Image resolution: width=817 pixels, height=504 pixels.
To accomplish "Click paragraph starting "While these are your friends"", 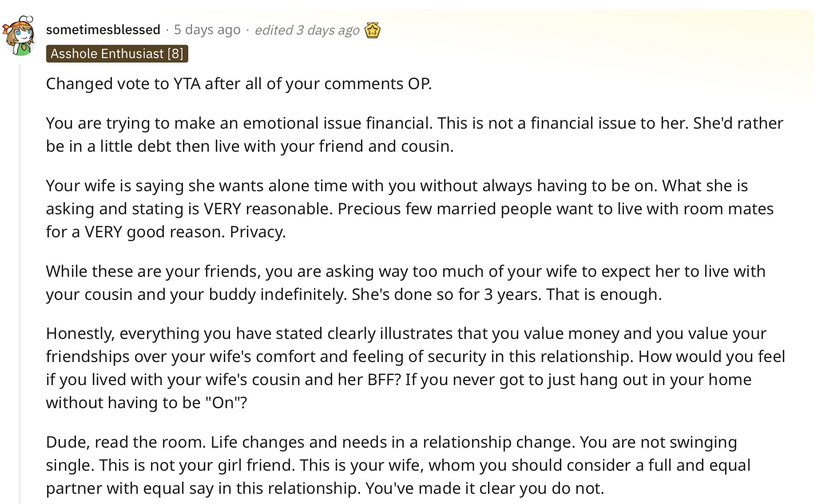I will coord(406,283).
